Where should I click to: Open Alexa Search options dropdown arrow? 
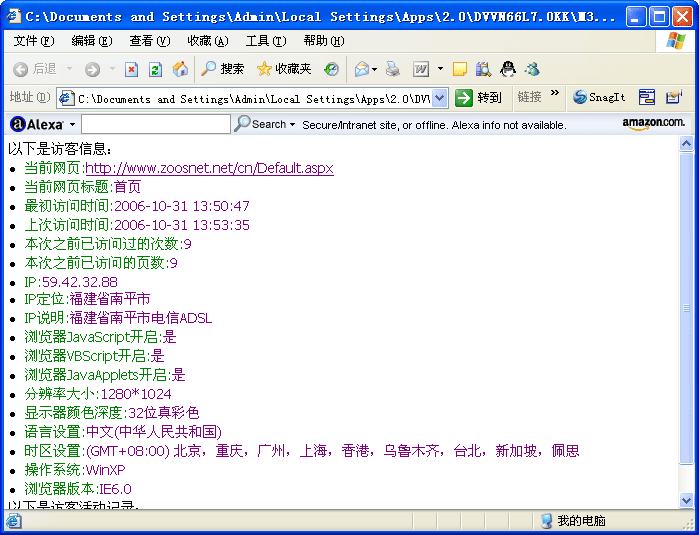pos(292,124)
